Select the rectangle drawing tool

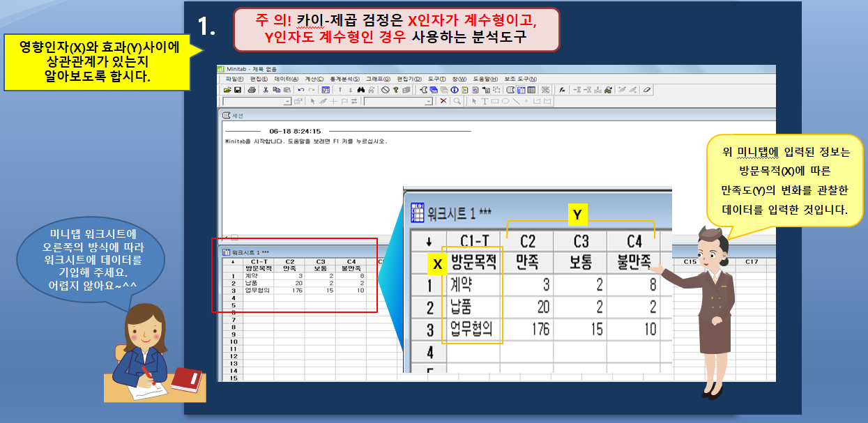click(496, 101)
